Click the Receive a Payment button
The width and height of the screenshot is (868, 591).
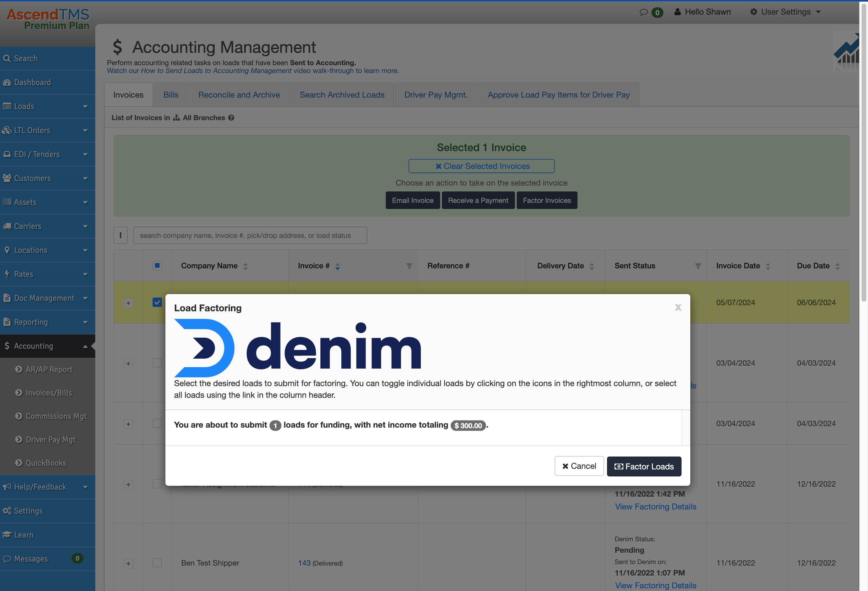pyautogui.click(x=478, y=200)
